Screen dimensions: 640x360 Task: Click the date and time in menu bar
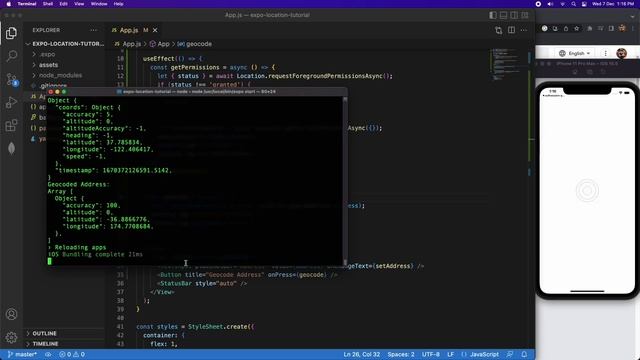click(613, 4)
